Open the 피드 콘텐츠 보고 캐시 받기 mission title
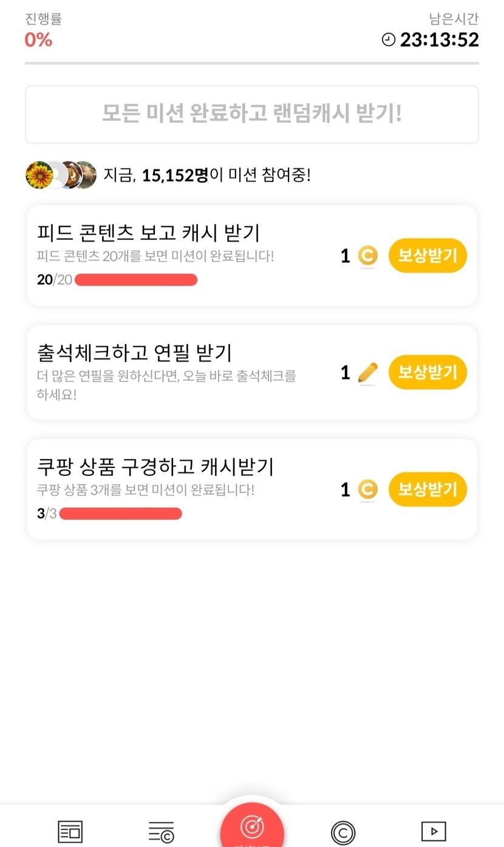The width and height of the screenshot is (504, 847). point(149,233)
